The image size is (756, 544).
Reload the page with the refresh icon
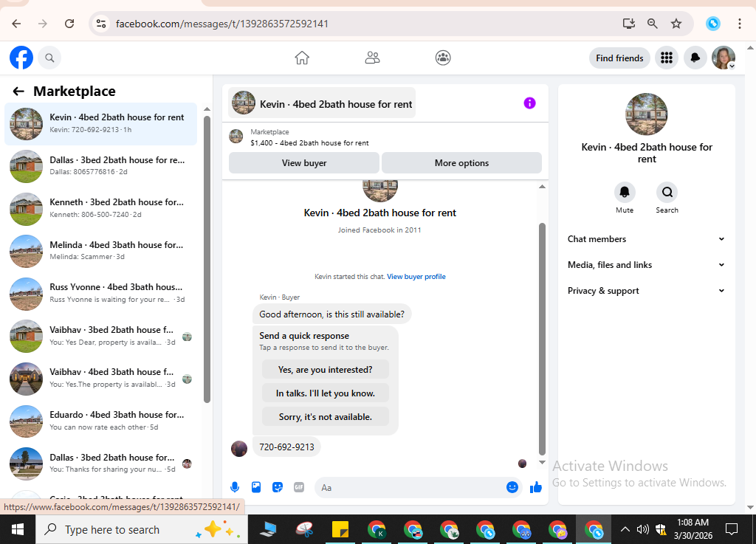click(x=69, y=24)
